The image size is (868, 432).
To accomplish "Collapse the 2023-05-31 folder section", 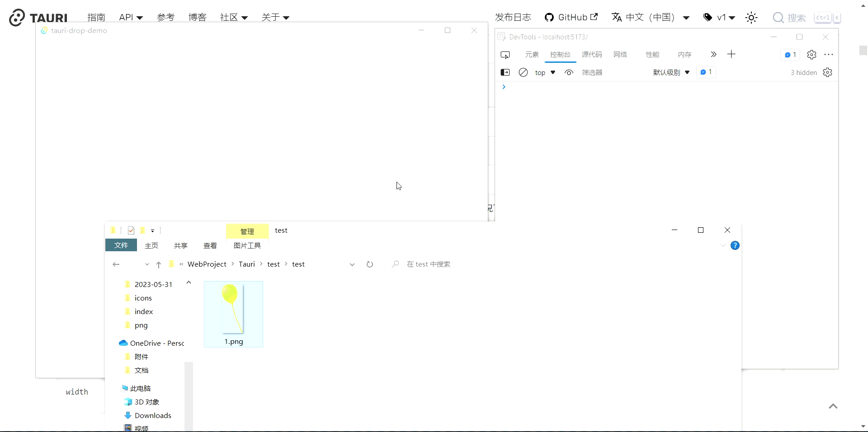I will click(x=189, y=282).
